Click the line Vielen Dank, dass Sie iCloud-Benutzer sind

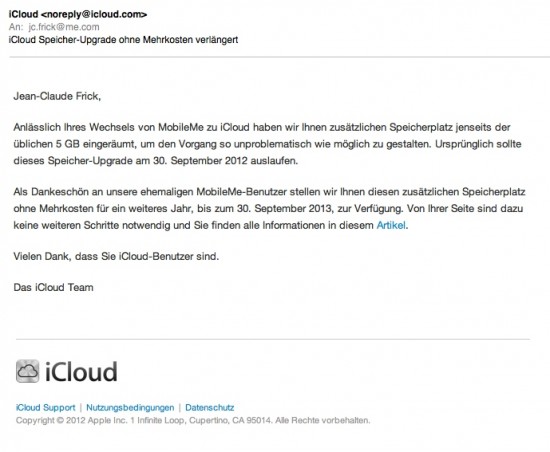coord(116,256)
